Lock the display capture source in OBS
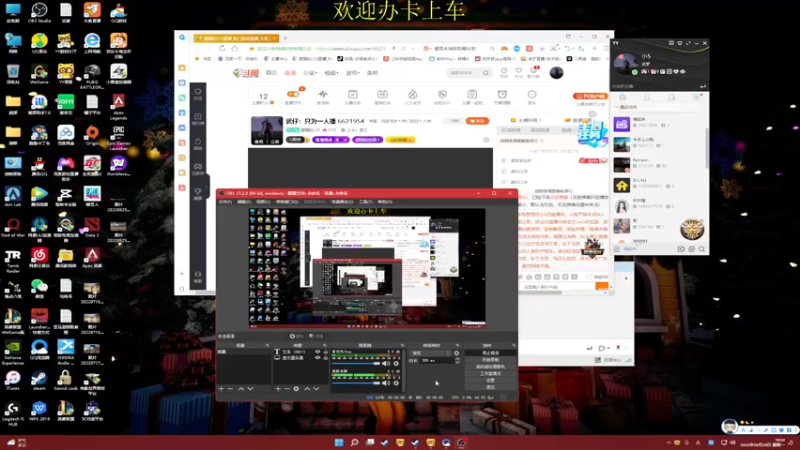800x450 pixels. click(326, 358)
